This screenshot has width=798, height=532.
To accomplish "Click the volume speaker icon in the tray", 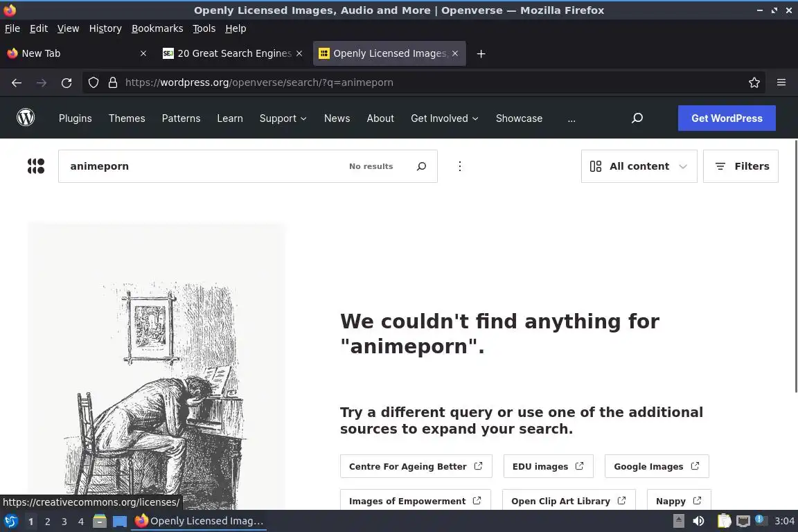I will (x=698, y=521).
